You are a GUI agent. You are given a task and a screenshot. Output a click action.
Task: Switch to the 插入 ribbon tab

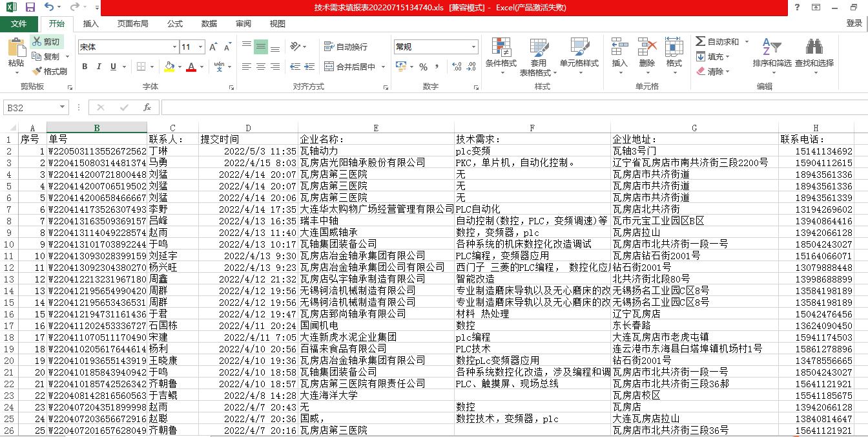tap(90, 24)
